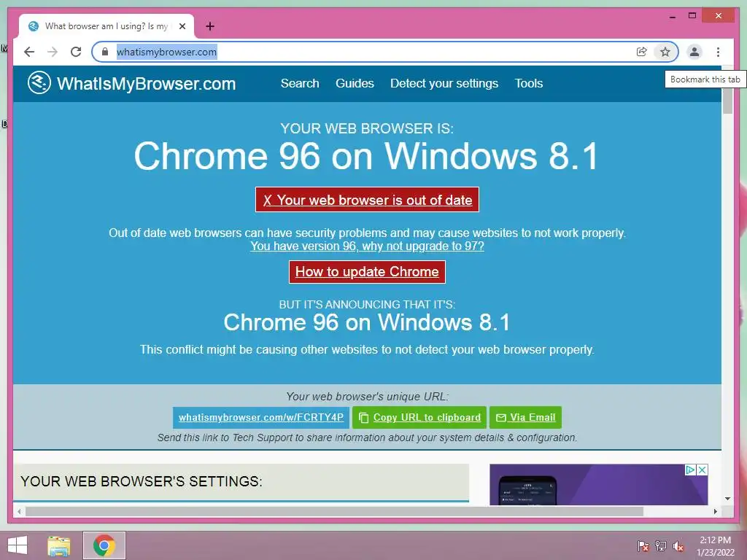Open the Tools menu item

pyautogui.click(x=528, y=83)
